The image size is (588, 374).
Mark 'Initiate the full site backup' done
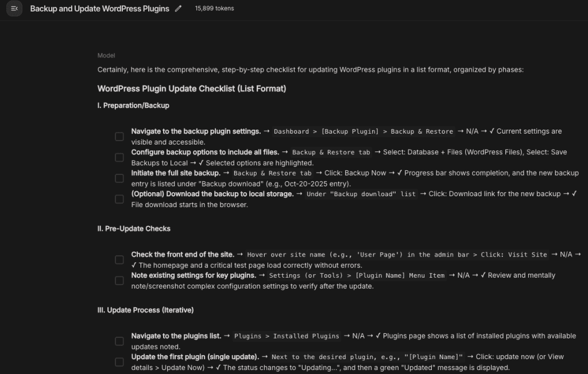[x=119, y=178]
